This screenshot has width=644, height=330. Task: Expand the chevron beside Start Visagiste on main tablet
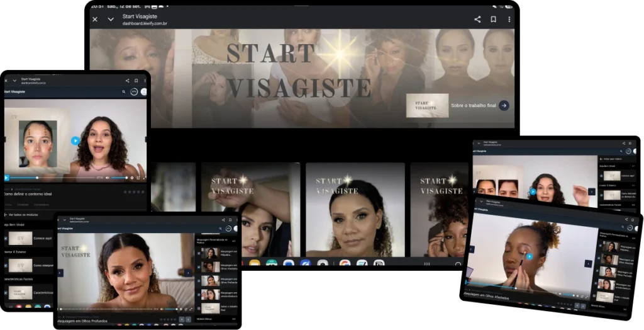(x=111, y=20)
